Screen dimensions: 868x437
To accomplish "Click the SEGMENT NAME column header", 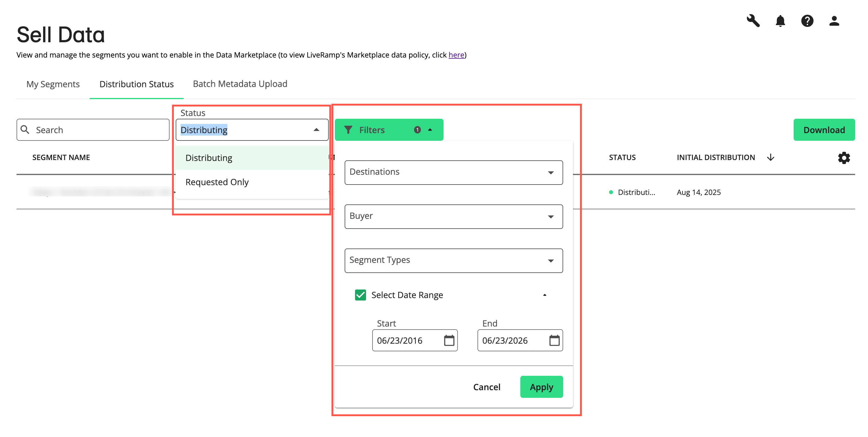I will point(61,157).
